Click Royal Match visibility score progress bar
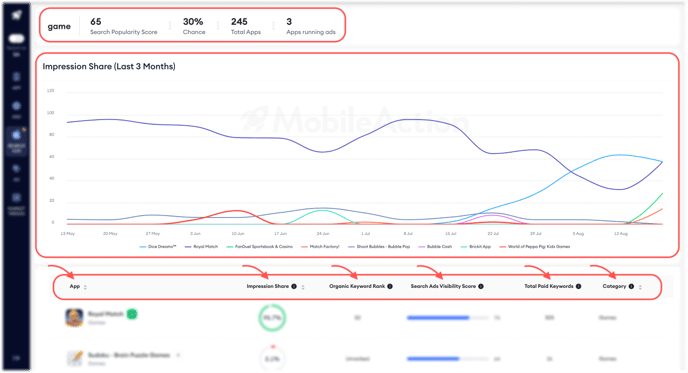Viewport: 688px width, 373px height. [448, 318]
